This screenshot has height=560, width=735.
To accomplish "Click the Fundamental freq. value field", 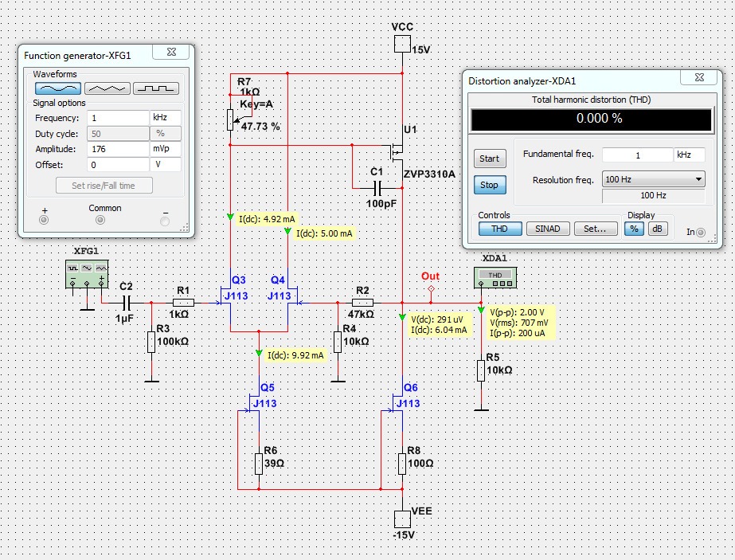I will tap(638, 155).
